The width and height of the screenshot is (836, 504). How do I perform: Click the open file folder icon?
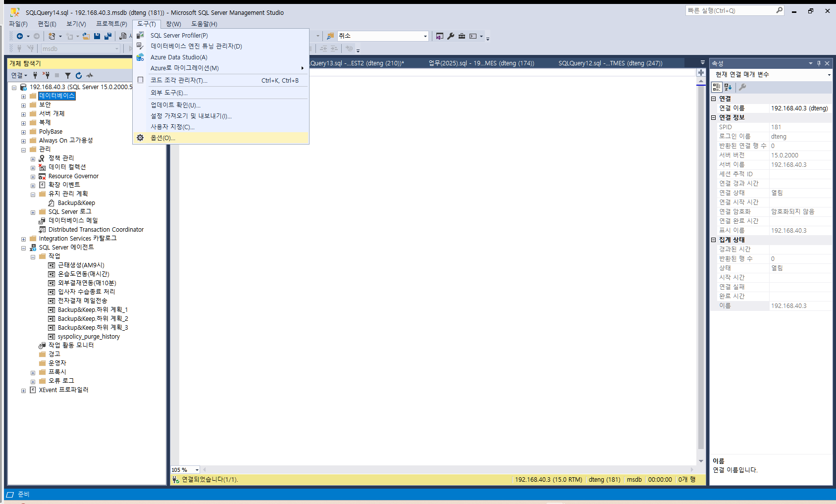(86, 36)
